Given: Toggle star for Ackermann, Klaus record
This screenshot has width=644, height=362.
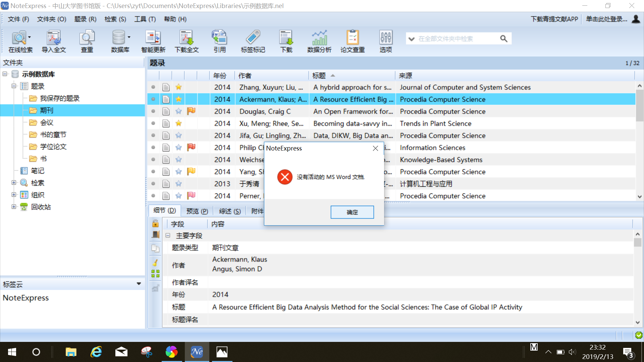Looking at the screenshot, I should tap(178, 99).
